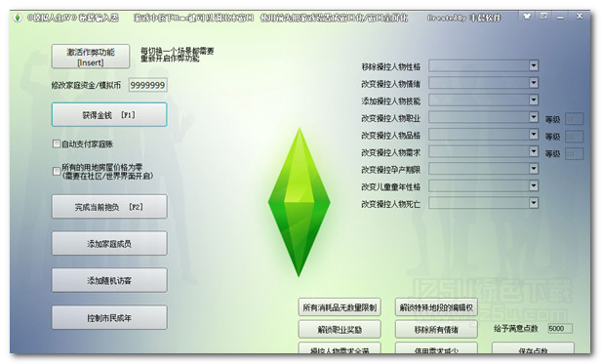Expand the 改变操控人物情绪 dropdown
The image size is (601, 364).
[534, 83]
